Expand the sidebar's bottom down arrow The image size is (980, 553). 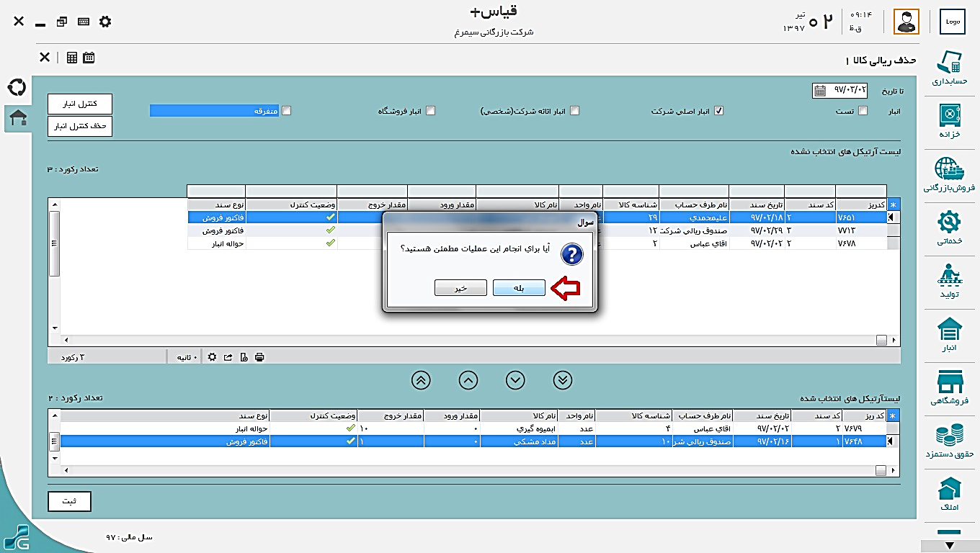[x=949, y=546]
